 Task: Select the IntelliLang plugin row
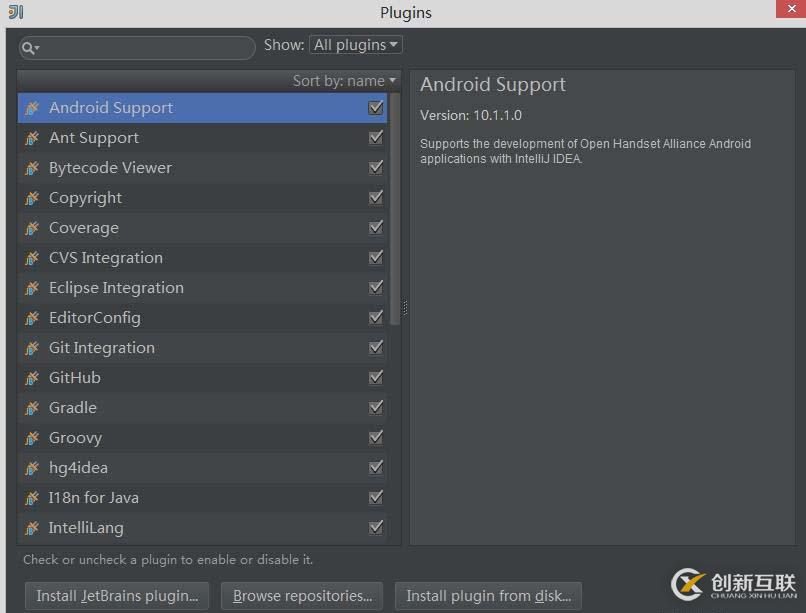click(203, 528)
